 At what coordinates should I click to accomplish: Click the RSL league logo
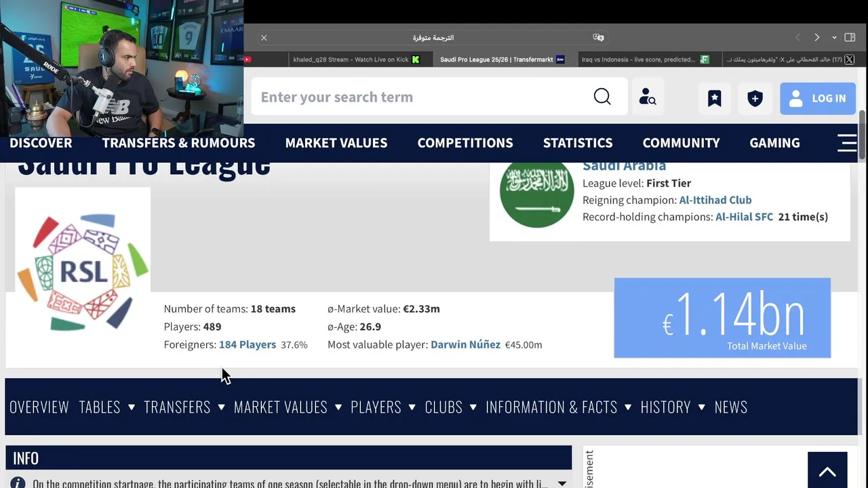pos(83,273)
